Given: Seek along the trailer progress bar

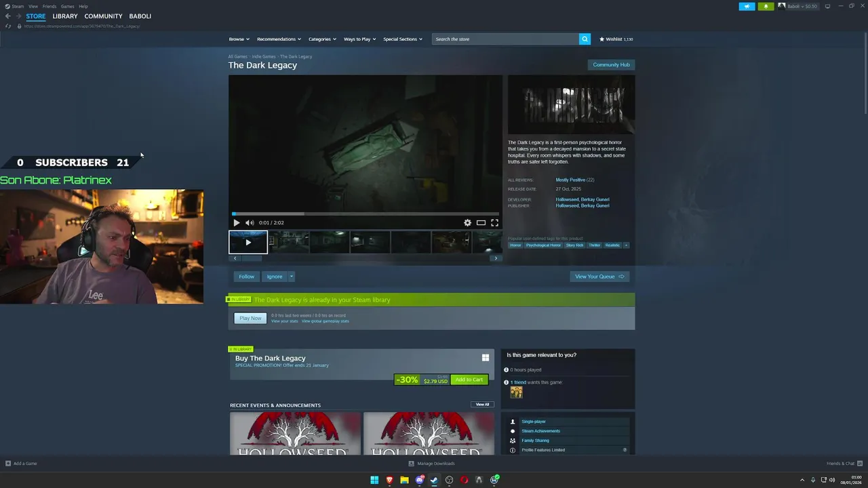Looking at the screenshot, I should coord(366,213).
